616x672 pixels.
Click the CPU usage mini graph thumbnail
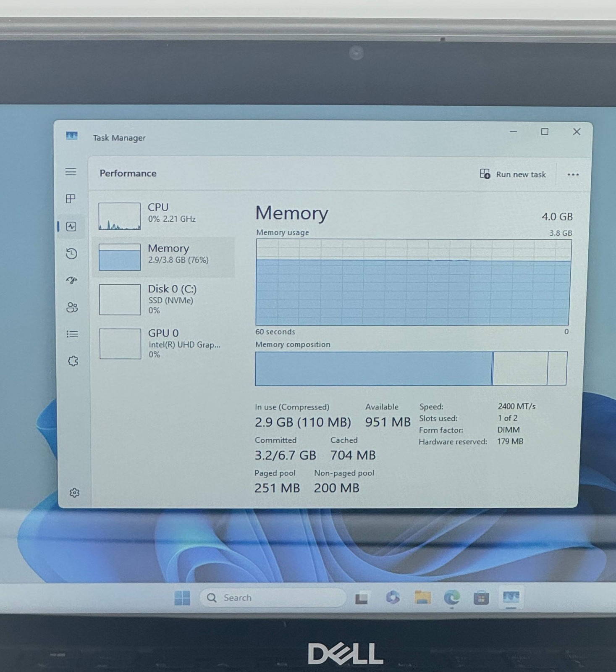(120, 216)
